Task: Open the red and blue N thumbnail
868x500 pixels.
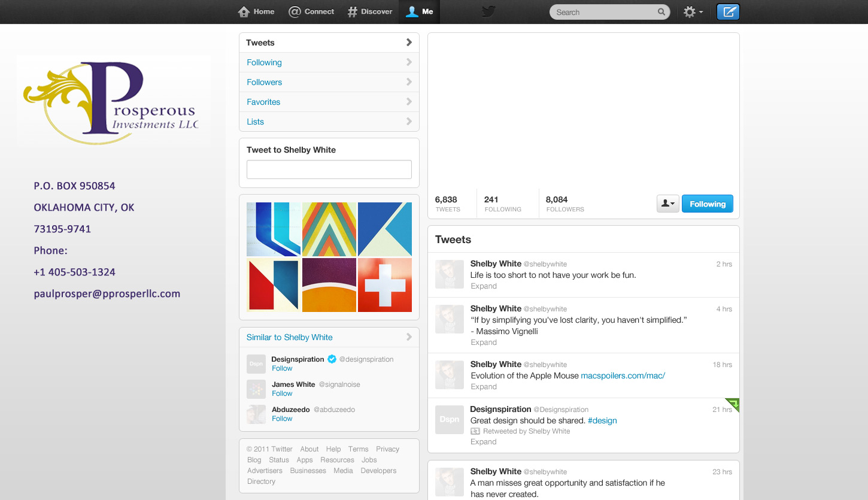Action: (x=274, y=285)
